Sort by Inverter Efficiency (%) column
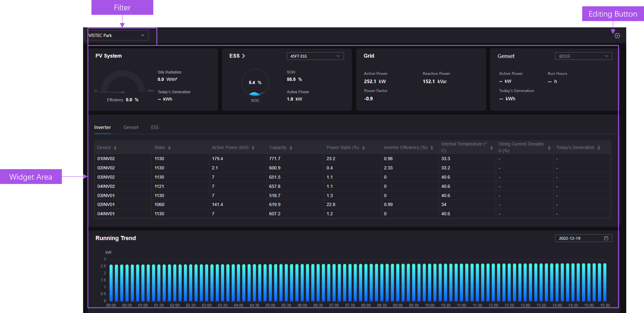 (432, 148)
